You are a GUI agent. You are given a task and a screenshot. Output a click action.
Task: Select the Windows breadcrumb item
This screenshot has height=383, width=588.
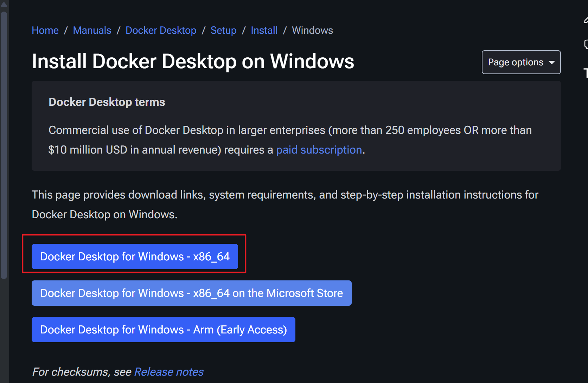click(312, 30)
